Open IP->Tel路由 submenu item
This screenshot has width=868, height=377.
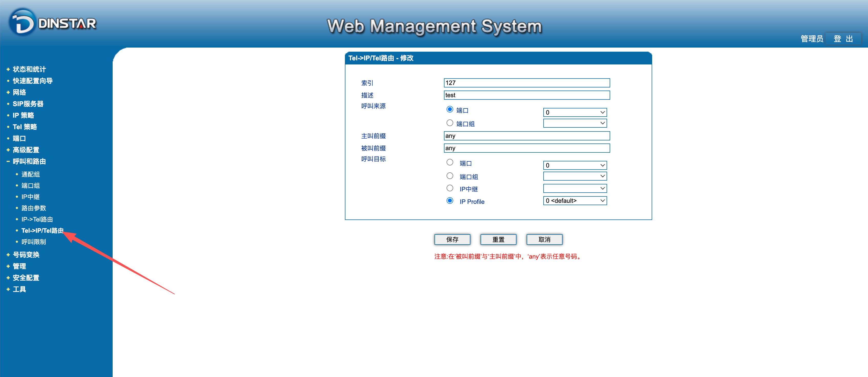click(x=37, y=219)
